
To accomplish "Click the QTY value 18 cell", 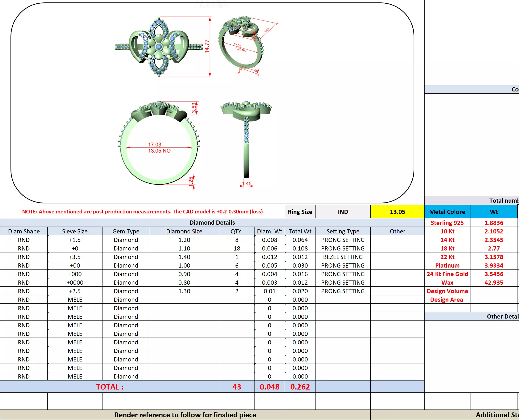I will [x=236, y=248].
